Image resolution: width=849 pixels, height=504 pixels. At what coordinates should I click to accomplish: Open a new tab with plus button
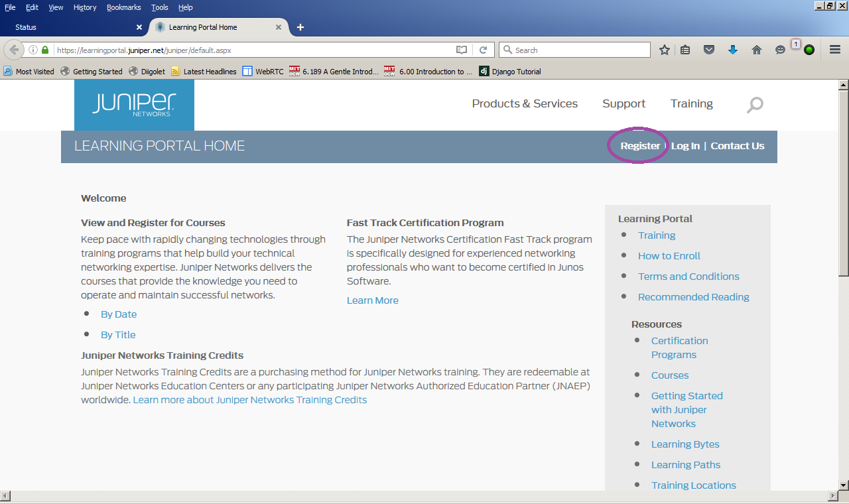click(x=300, y=27)
